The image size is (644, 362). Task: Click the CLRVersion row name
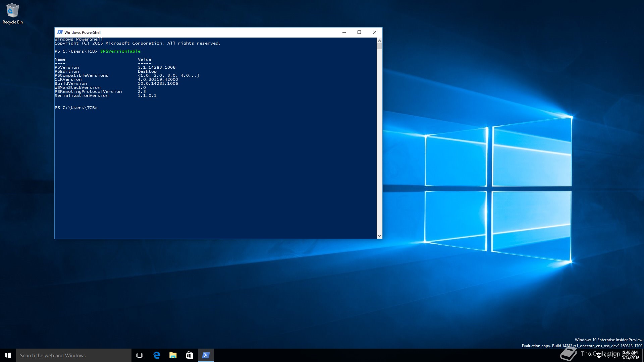coord(68,79)
